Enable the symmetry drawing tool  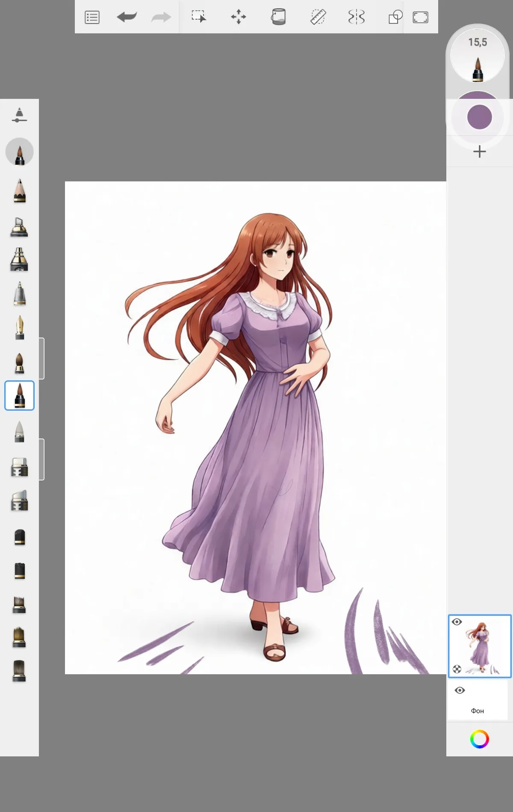tap(357, 17)
